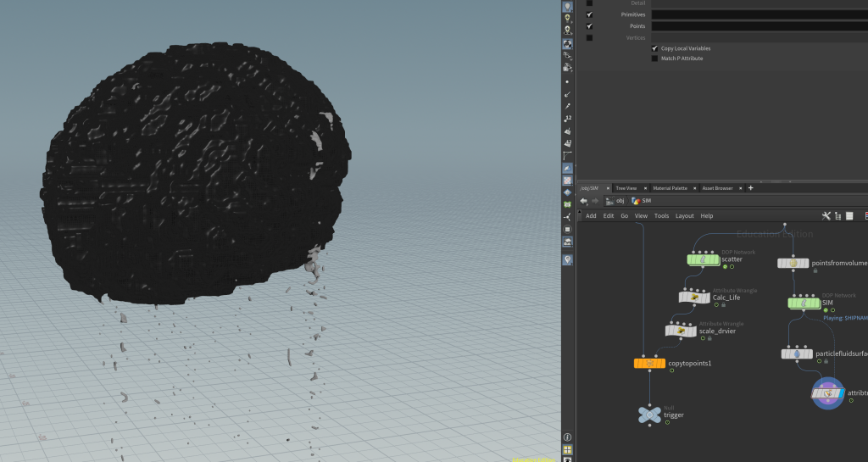
Task: Select the particlefluidsurface node
Action: pyautogui.click(x=797, y=353)
